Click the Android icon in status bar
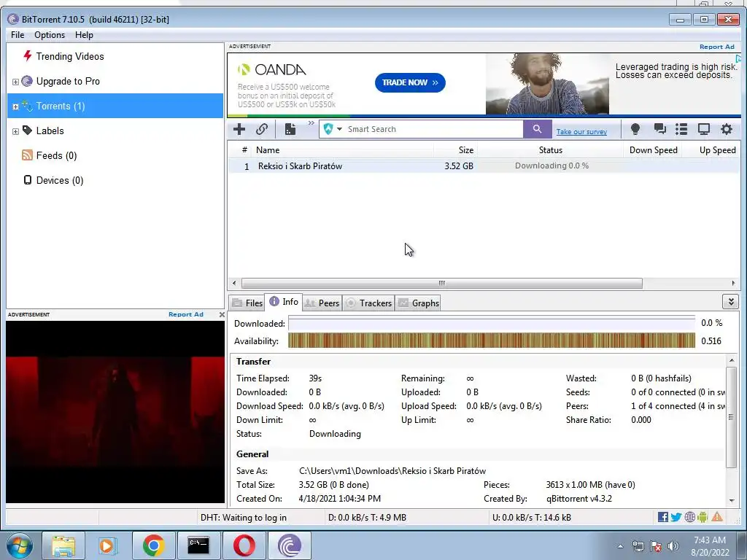Viewport: 747px width, 560px height. (703, 517)
